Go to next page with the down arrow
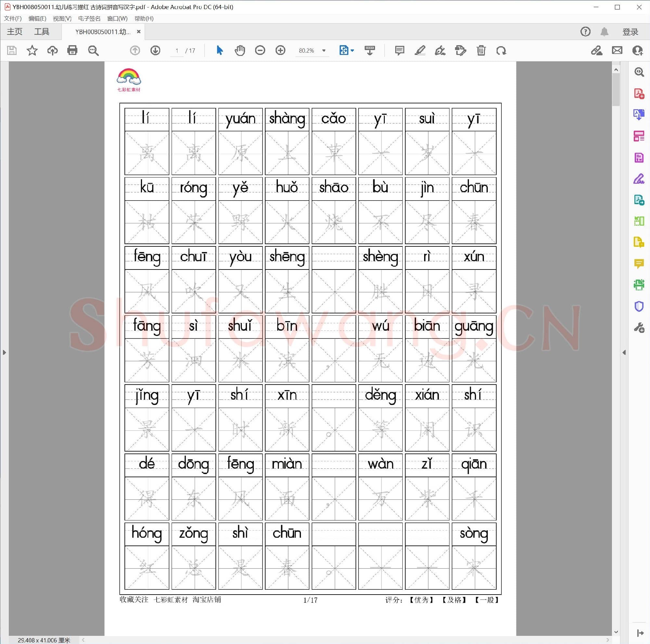The image size is (650, 644). [155, 50]
